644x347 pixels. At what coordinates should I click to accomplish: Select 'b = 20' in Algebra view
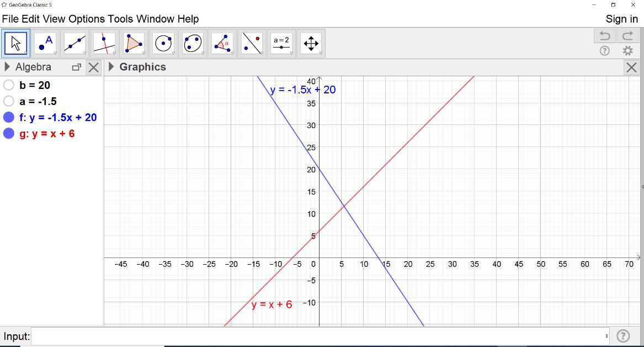[x=35, y=85]
